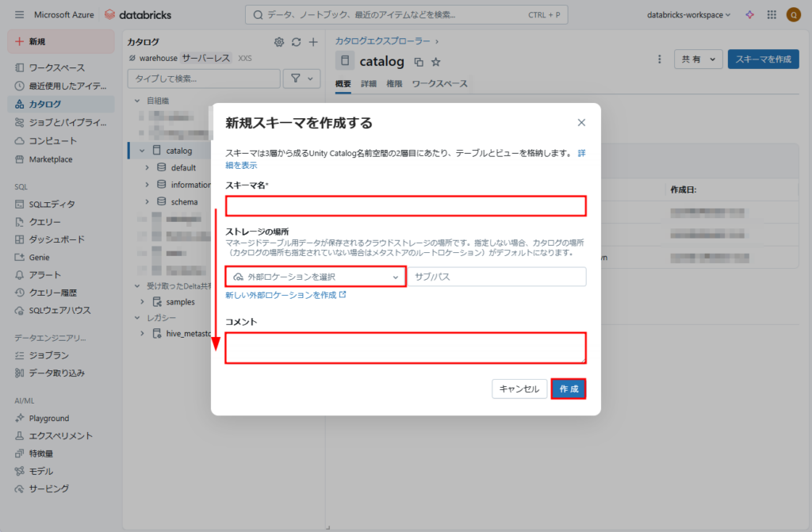Close the new schema dialog
The height and width of the screenshot is (532, 812).
(581, 122)
